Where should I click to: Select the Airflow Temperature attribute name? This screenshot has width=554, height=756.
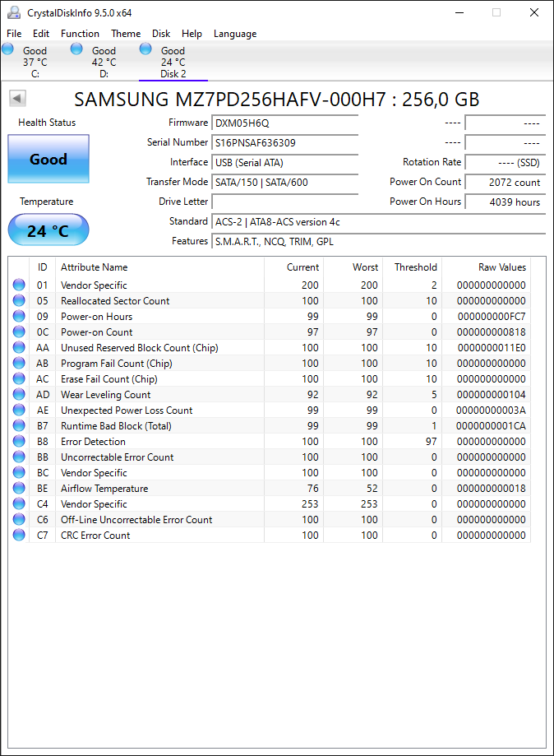click(x=104, y=489)
